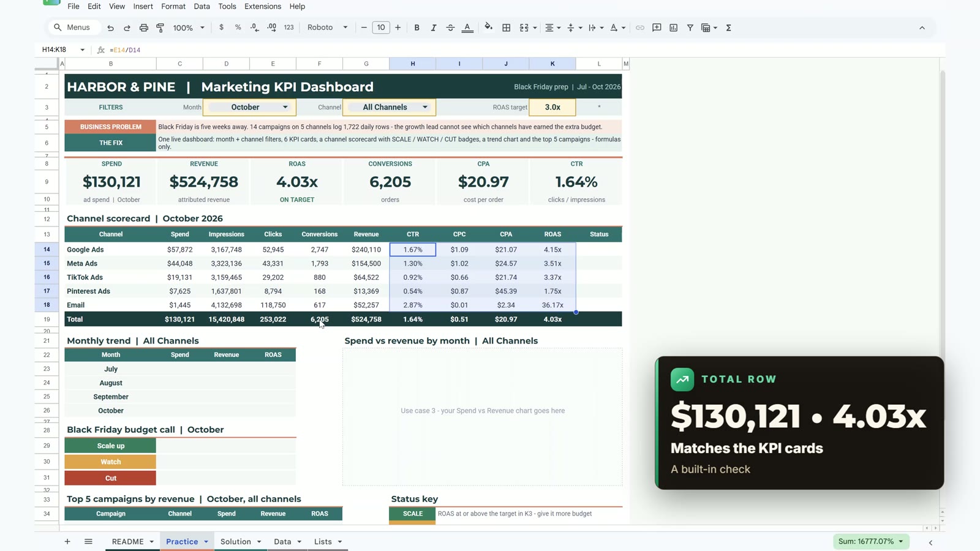Open the Functions sigma icon
This screenshot has height=551, width=980.
click(x=729, y=28)
